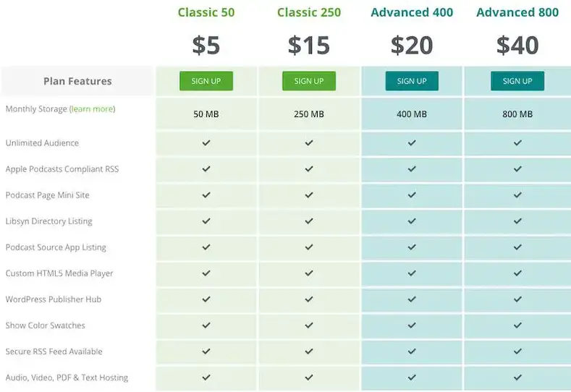Click the 250 MB storage cell
The width and height of the screenshot is (571, 392).
[x=309, y=114]
